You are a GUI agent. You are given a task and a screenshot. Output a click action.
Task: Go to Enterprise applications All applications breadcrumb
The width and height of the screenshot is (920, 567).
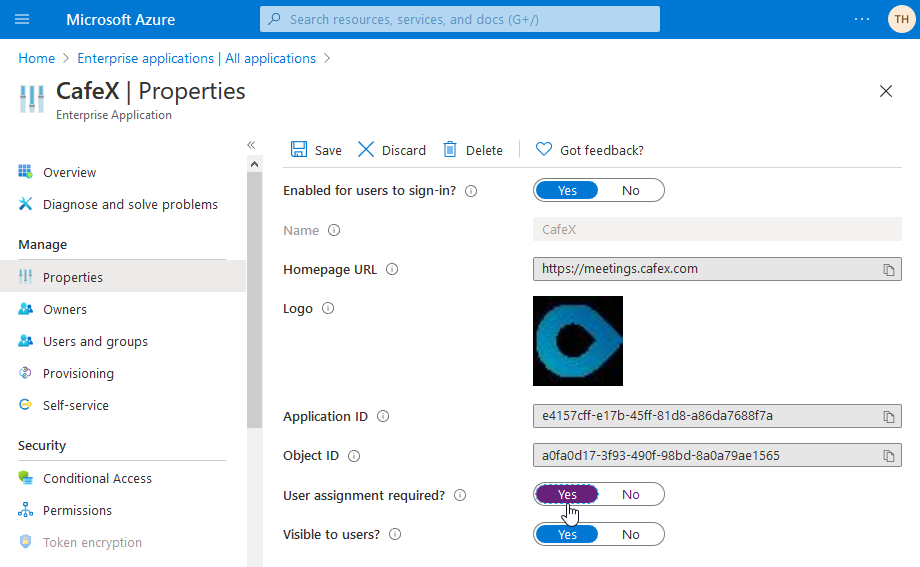pos(197,58)
